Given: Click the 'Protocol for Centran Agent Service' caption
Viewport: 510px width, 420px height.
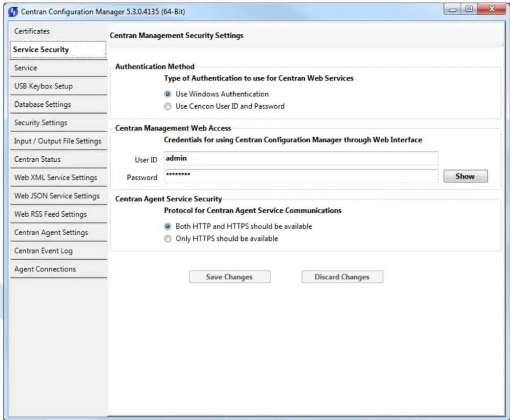Looking at the screenshot, I should pos(253,211).
